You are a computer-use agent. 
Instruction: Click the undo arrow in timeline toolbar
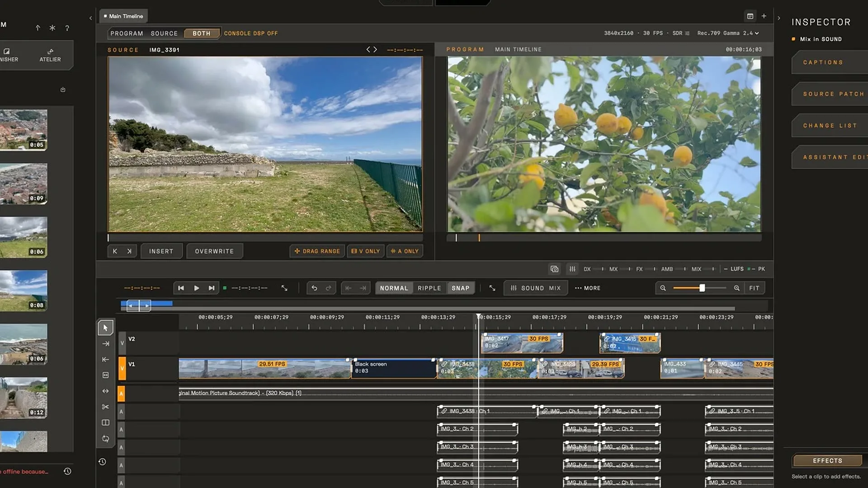point(314,288)
